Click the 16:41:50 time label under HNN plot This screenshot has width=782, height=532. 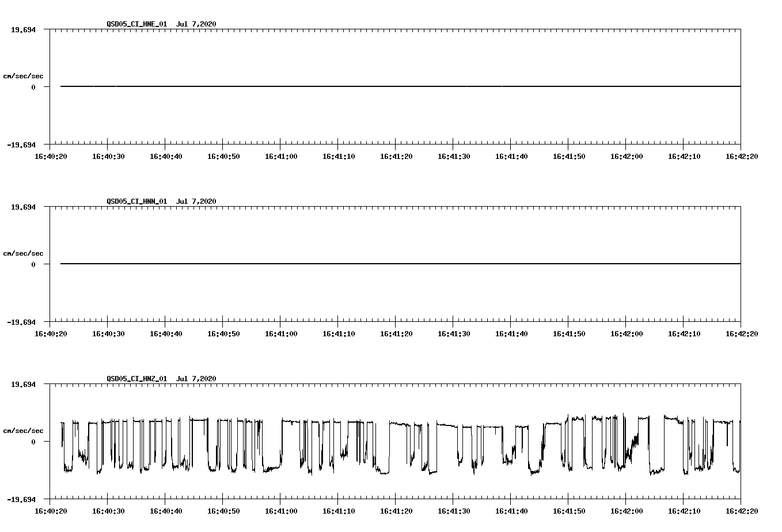point(569,334)
